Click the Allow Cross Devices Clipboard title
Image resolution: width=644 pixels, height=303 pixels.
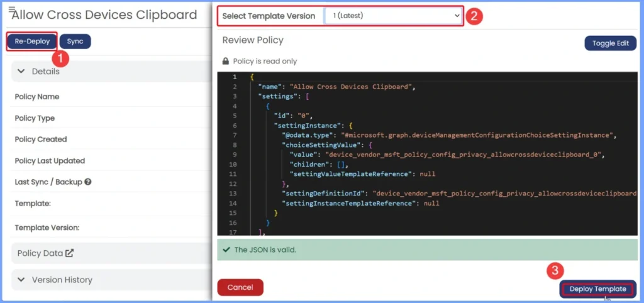coord(104,15)
